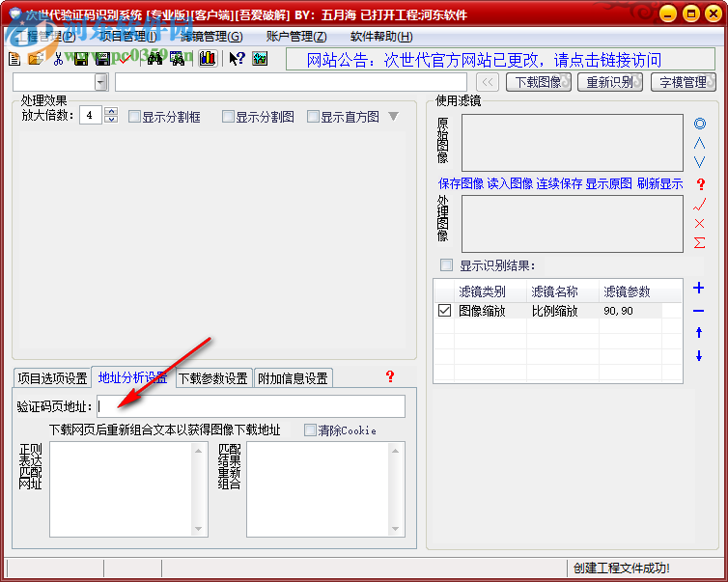Click the cactus picture toolbar icon
This screenshot has height=582, width=728.
pos(260,59)
